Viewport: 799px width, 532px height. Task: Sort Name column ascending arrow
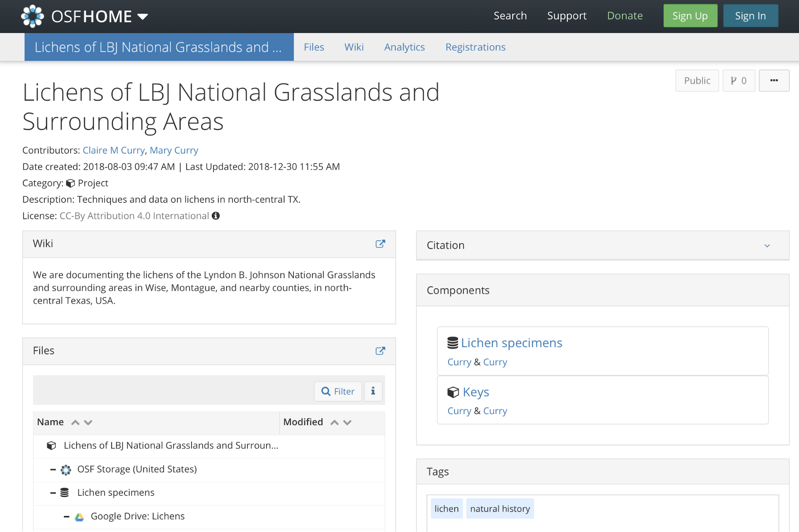click(75, 423)
